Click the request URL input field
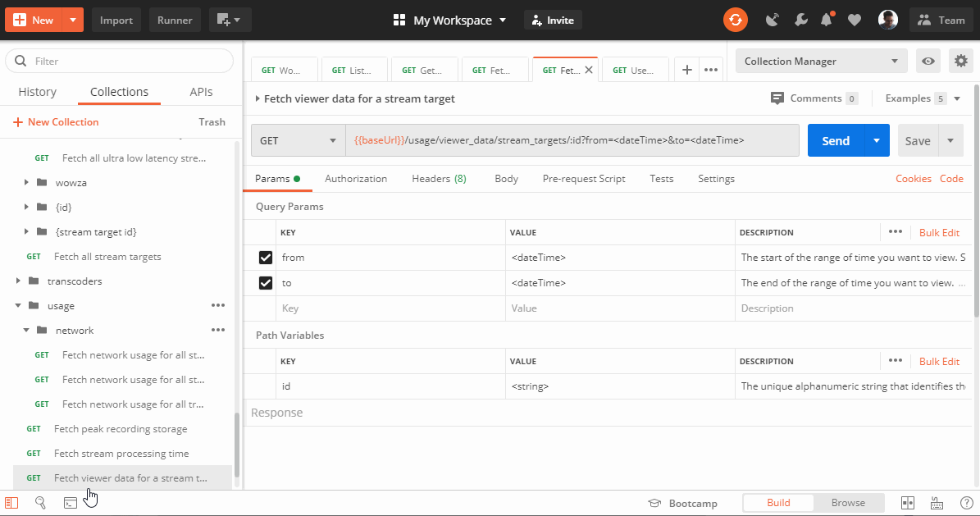Image resolution: width=980 pixels, height=516 pixels. 574,140
